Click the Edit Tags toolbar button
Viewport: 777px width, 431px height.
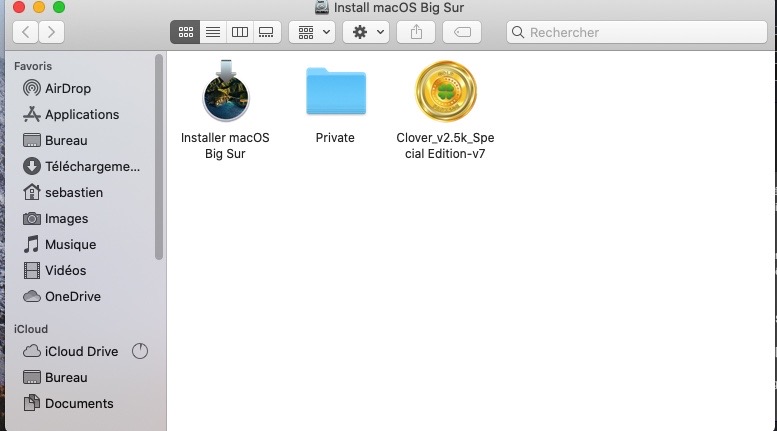click(x=462, y=32)
